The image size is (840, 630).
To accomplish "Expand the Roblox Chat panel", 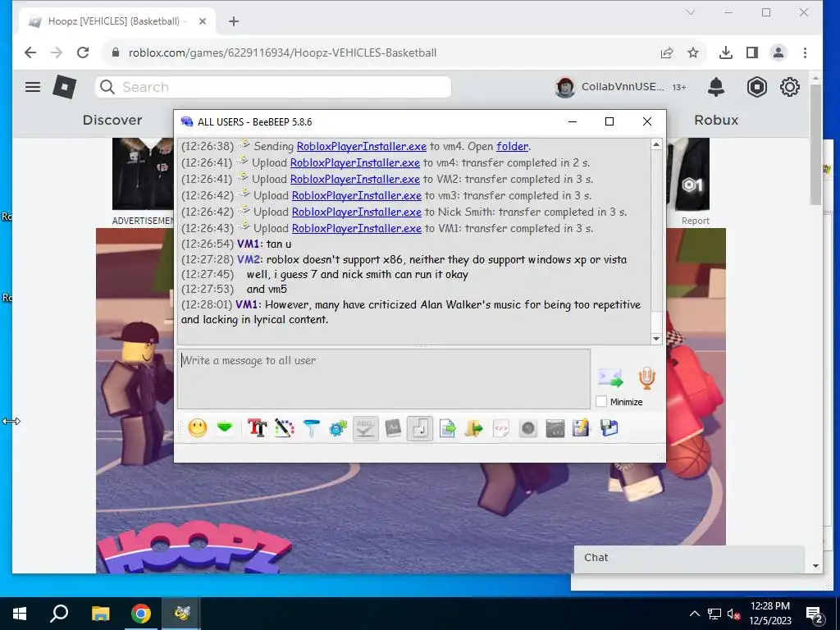I will 689,558.
